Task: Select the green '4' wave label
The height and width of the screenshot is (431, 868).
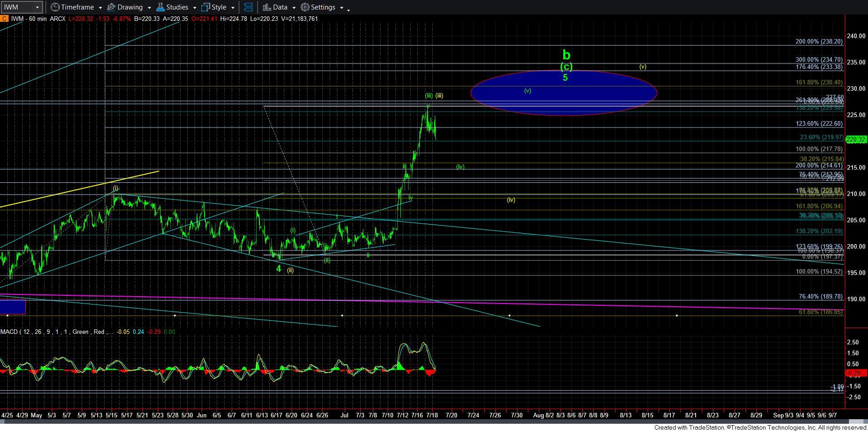Action: 278,269
